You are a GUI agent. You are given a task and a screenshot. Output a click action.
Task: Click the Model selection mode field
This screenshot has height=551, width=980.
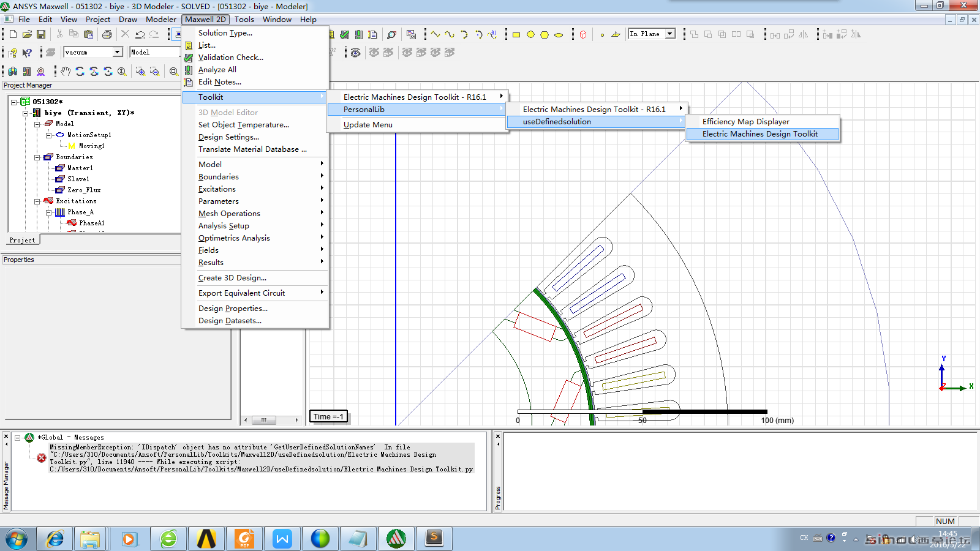[x=154, y=53]
